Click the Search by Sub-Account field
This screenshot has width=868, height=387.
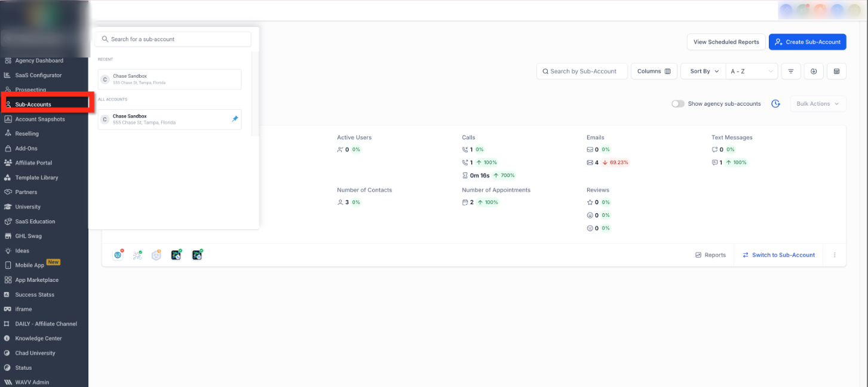pos(582,71)
